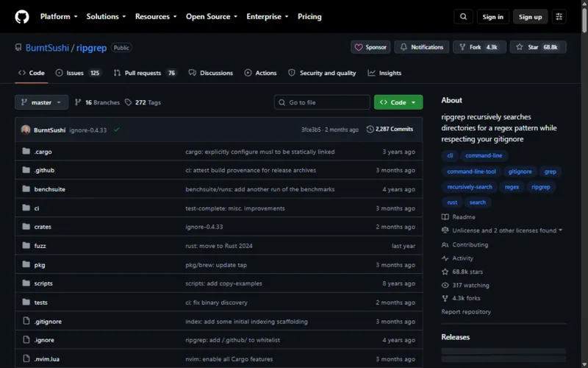588x368 pixels.
Task: Click the crates folder icon
Action: (x=26, y=227)
